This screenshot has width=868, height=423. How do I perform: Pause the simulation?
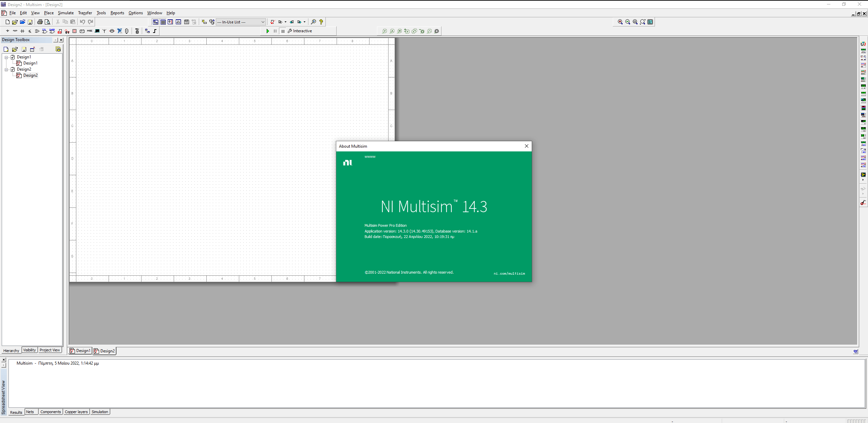point(275,31)
